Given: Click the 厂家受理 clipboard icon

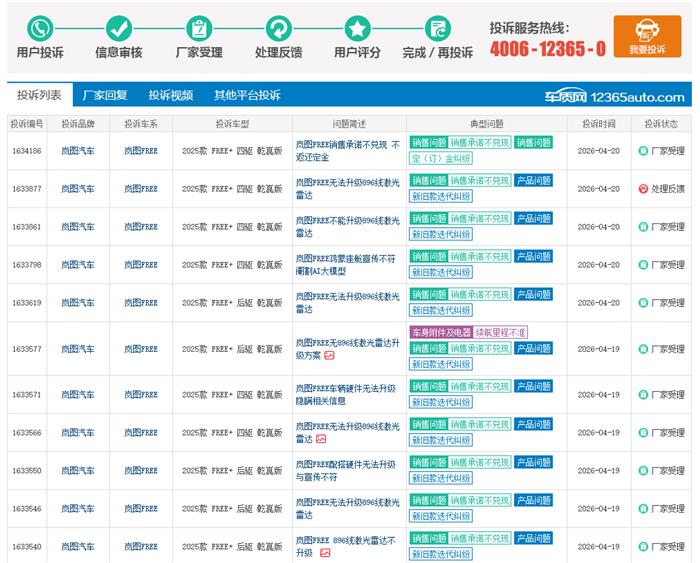Looking at the screenshot, I should coord(199,28).
